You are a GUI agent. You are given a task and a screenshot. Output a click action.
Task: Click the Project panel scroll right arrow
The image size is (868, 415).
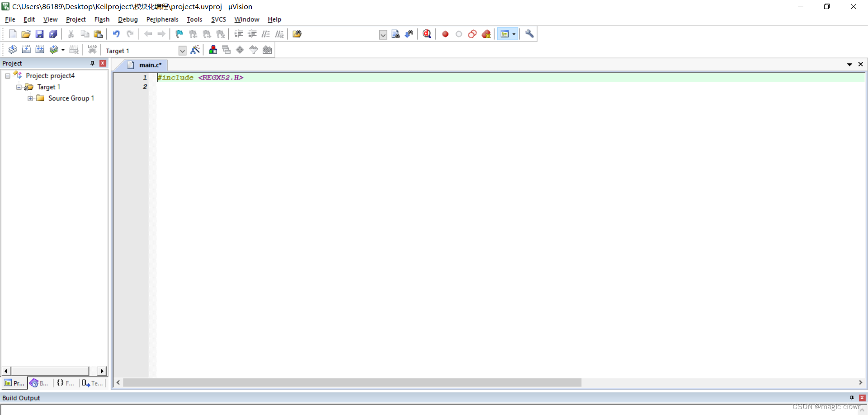102,371
